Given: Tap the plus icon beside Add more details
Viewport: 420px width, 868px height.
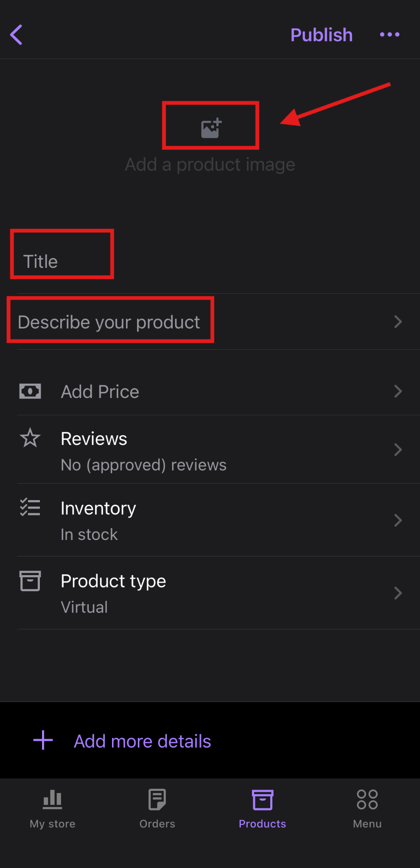Looking at the screenshot, I should [43, 740].
